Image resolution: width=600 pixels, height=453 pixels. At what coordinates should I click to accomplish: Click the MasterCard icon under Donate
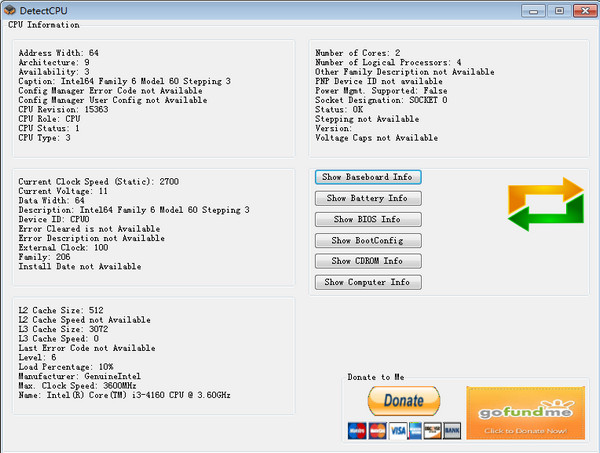(377, 430)
